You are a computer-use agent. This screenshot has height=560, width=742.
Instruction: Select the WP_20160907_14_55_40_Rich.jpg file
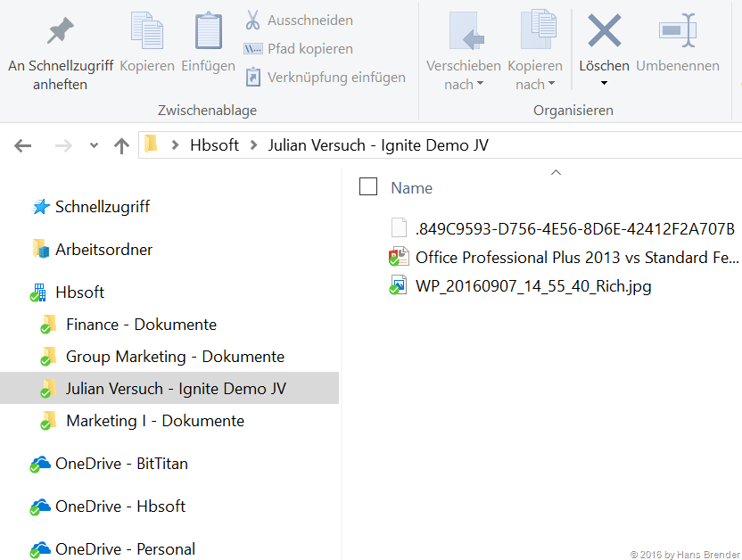click(x=532, y=286)
